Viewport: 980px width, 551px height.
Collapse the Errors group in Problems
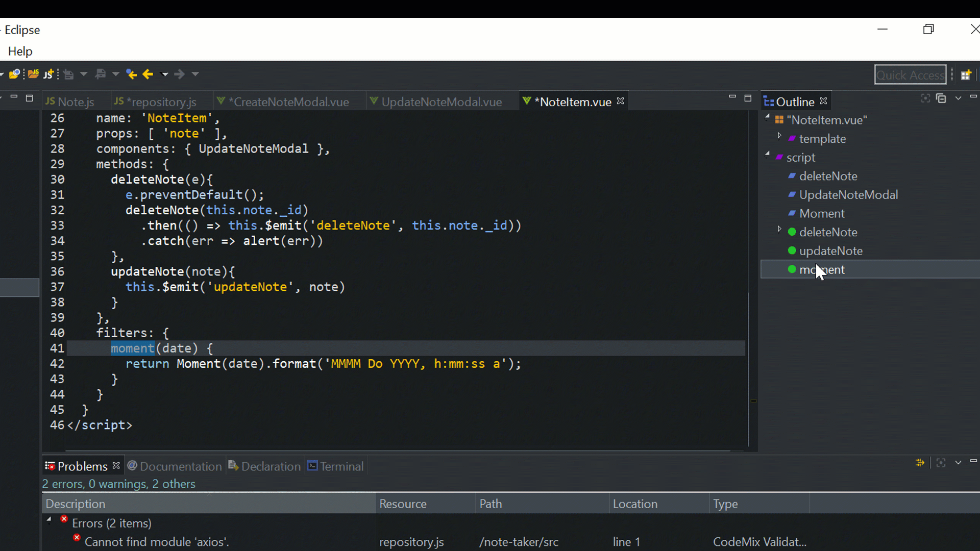pyautogui.click(x=50, y=520)
